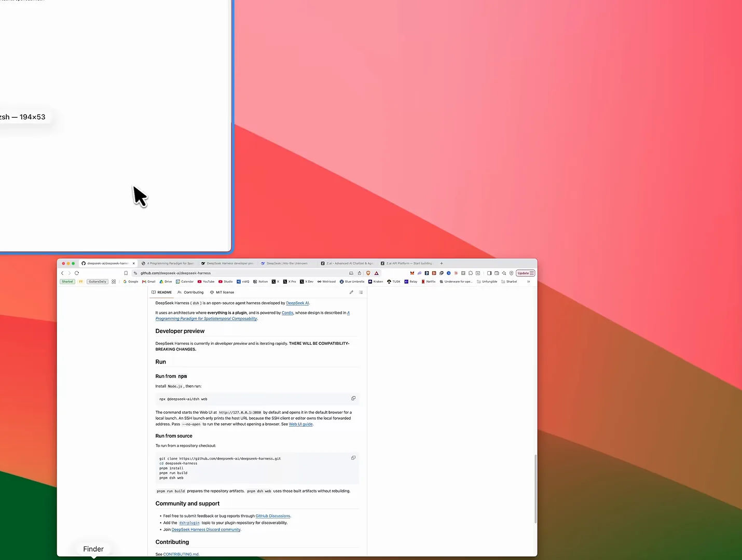Open the Update browser menu button
This screenshot has width=742, height=560.
pos(526,273)
